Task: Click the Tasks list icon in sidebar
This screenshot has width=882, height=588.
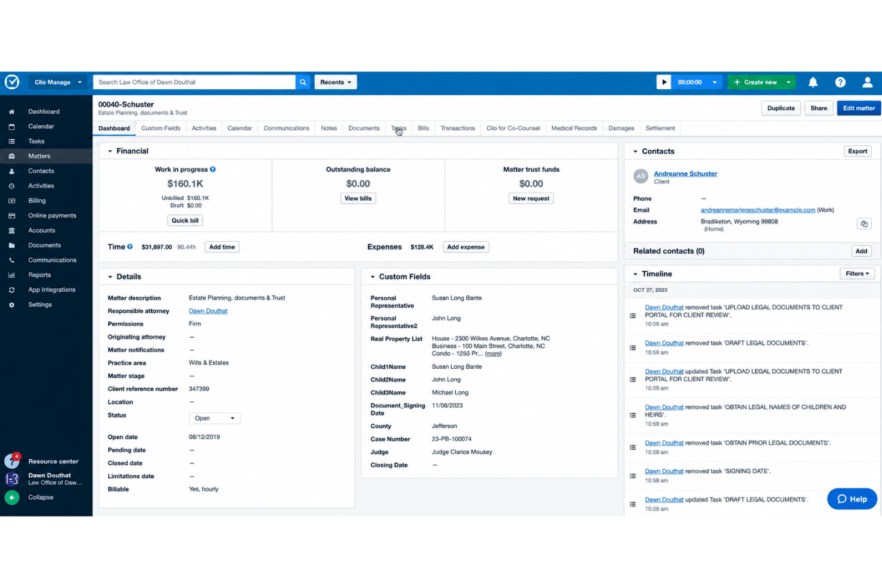Action: click(11, 141)
